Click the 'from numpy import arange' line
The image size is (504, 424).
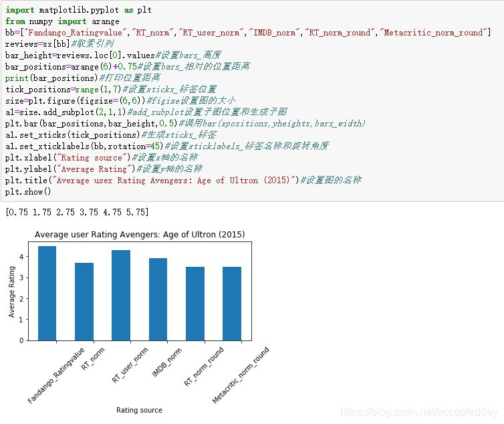click(62, 21)
